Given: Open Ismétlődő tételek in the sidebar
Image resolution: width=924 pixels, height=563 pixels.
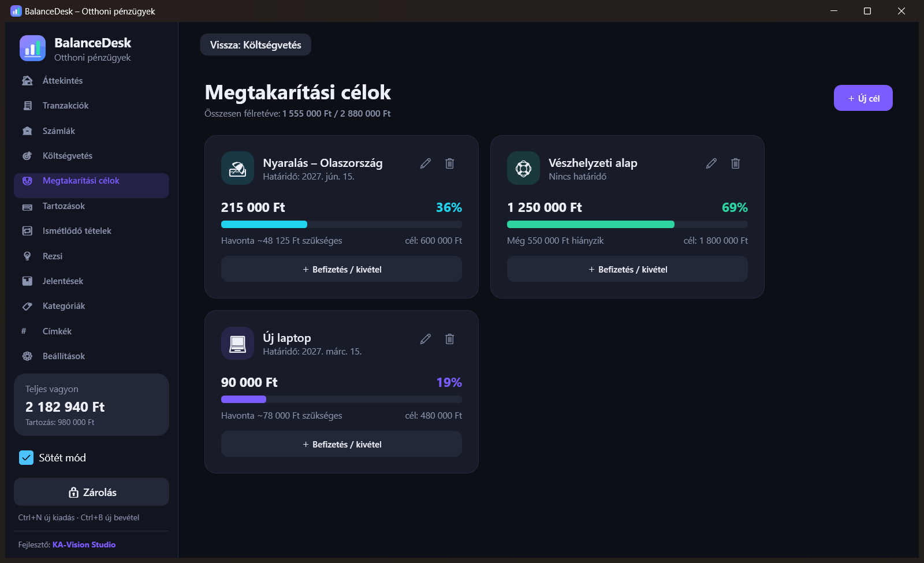Looking at the screenshot, I should (x=91, y=231).
